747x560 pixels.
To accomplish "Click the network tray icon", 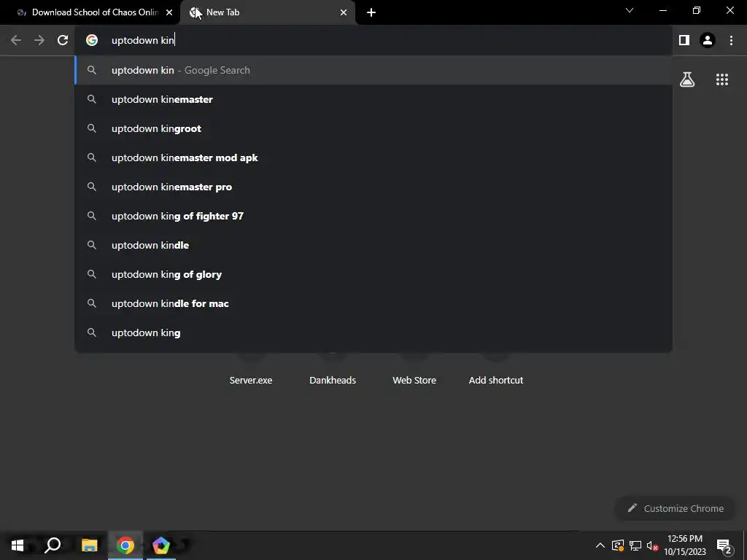I will (635, 545).
